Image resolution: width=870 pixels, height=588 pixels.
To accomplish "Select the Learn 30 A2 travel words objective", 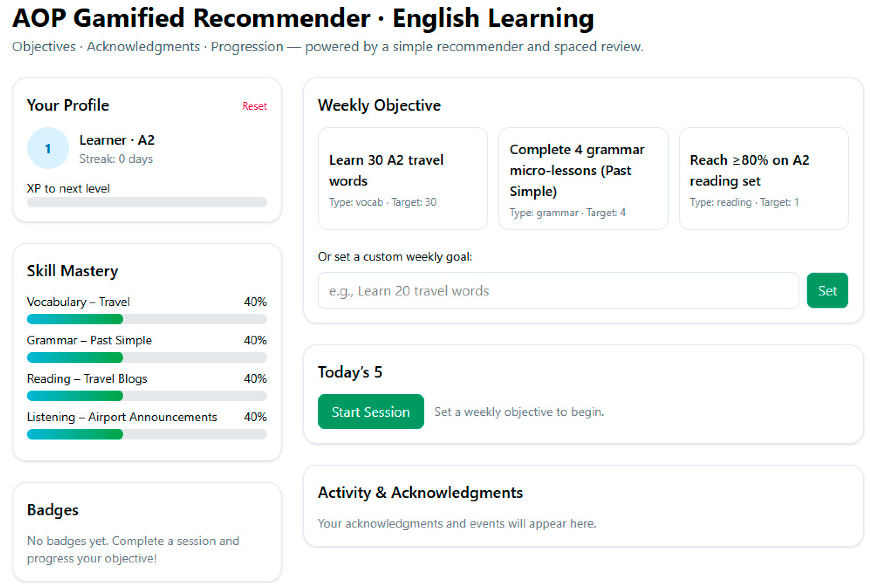I will click(402, 178).
